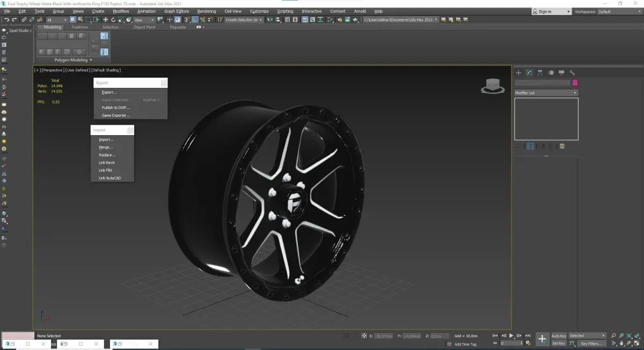Viewport: 644px width, 350px height.
Task: Go to the start frame
Action: [495, 336]
